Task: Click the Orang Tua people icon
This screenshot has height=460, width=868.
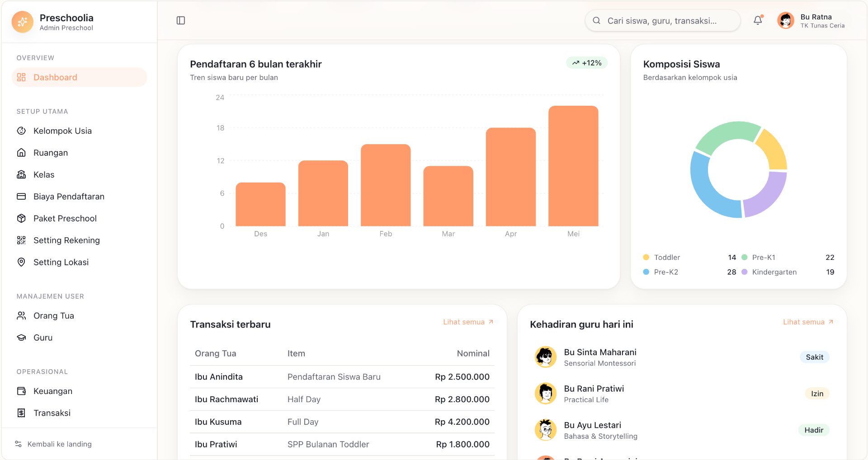Action: (21, 315)
